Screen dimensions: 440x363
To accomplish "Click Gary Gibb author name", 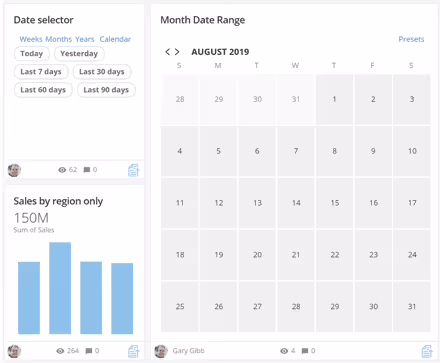I will [x=189, y=351].
